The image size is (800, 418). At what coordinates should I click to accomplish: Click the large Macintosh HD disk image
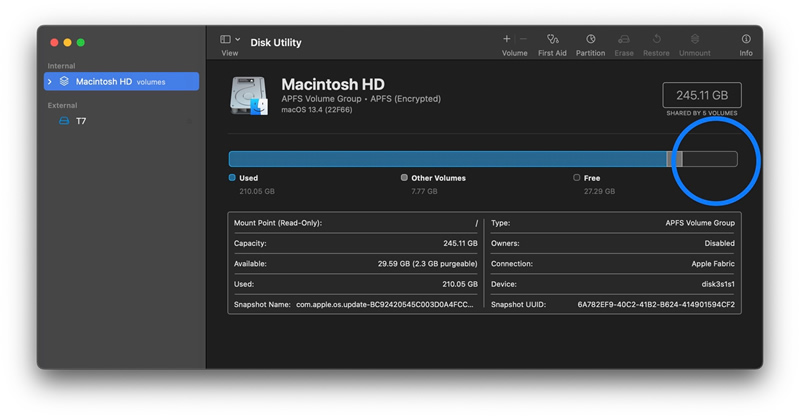[x=249, y=95]
